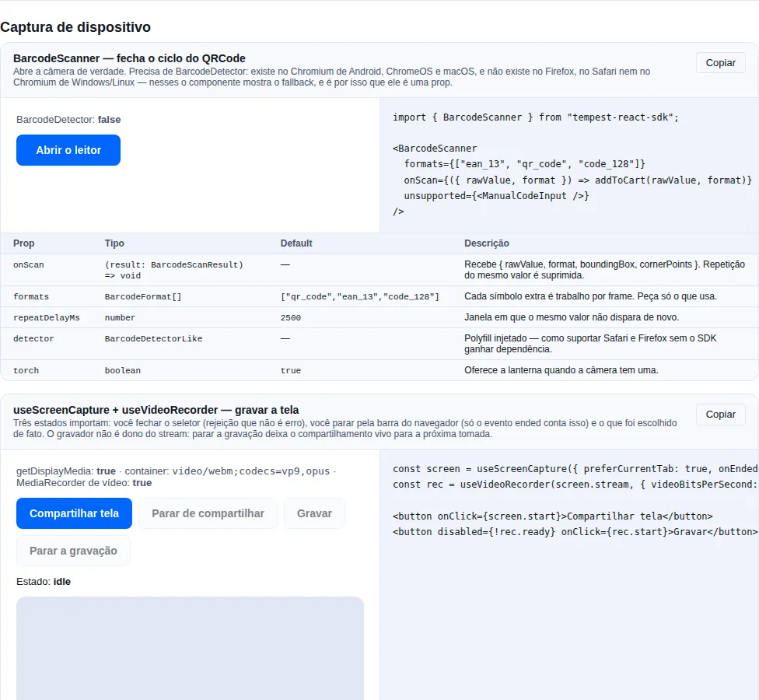759x700 pixels.
Task: Click the 2500 default value
Action: tap(290, 317)
